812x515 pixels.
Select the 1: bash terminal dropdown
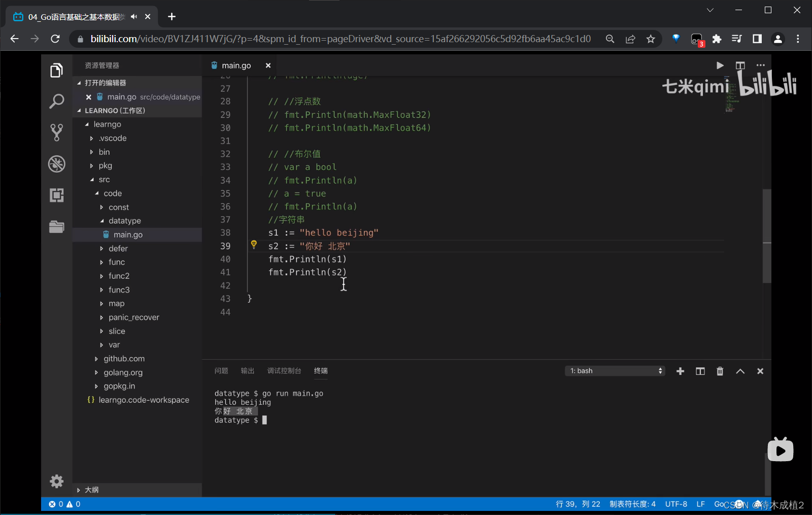pyautogui.click(x=615, y=371)
